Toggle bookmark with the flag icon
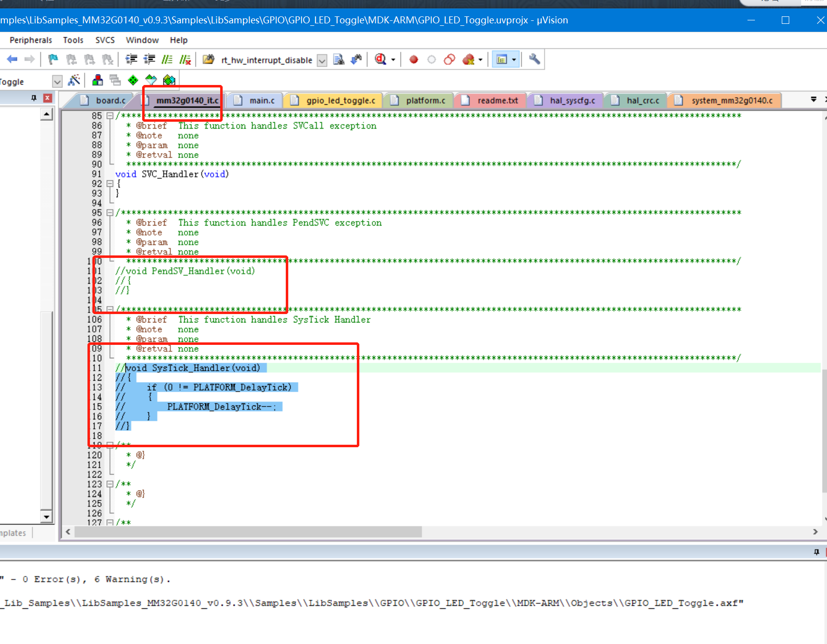This screenshot has height=644, width=827. pos(53,60)
